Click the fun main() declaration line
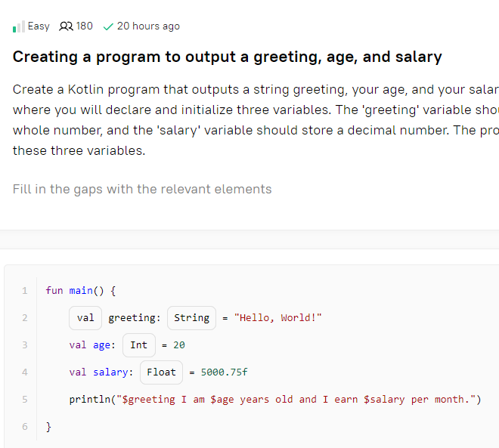Image resolution: width=499 pixels, height=448 pixels. tap(81, 291)
